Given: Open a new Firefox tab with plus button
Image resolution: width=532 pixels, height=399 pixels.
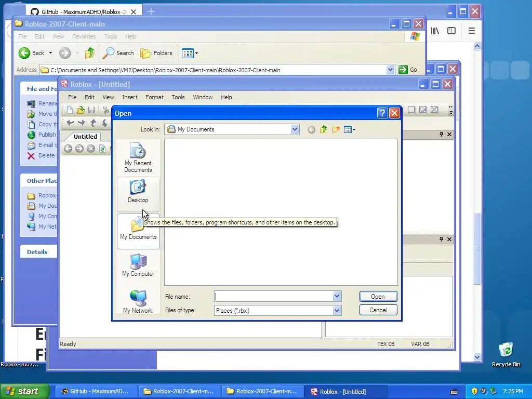Looking at the screenshot, I should (151, 12).
